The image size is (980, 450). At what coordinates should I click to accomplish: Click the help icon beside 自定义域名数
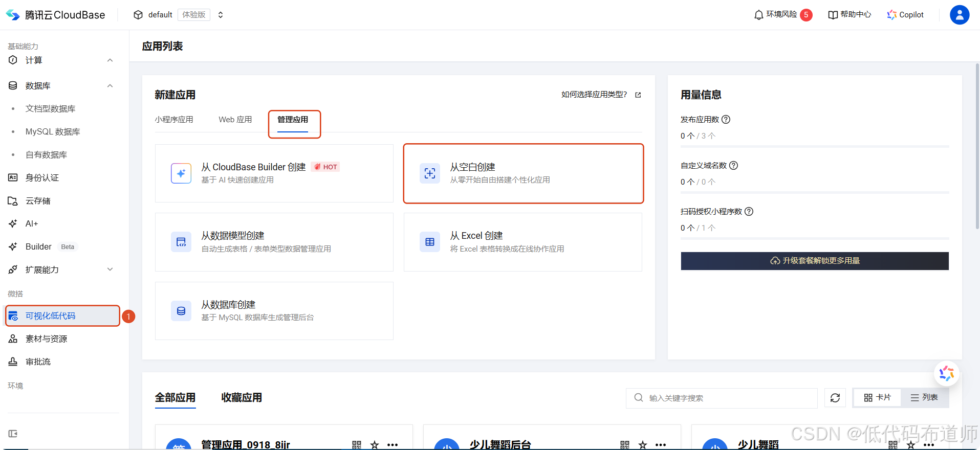tap(733, 166)
